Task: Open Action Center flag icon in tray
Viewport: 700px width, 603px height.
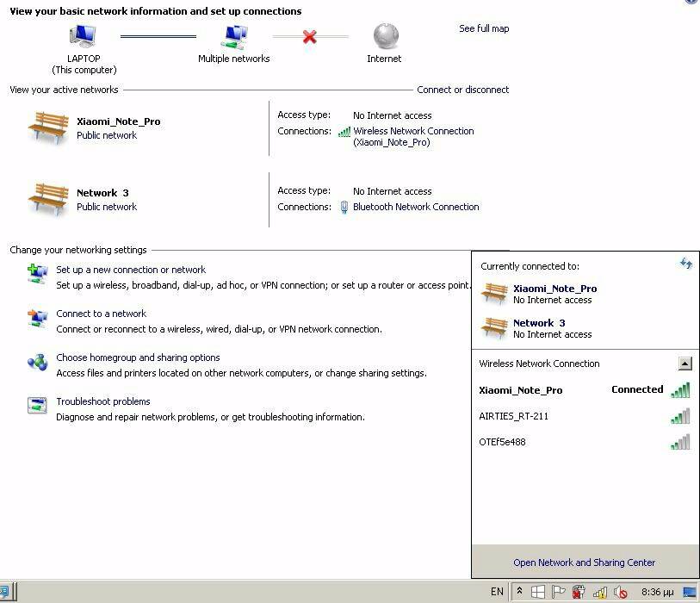Action: (558, 592)
